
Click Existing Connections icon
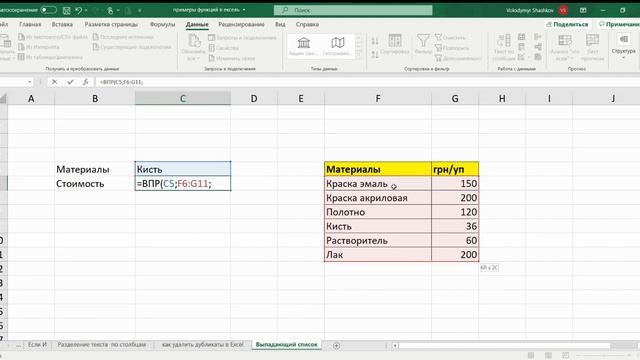pyautogui.click(x=96, y=47)
